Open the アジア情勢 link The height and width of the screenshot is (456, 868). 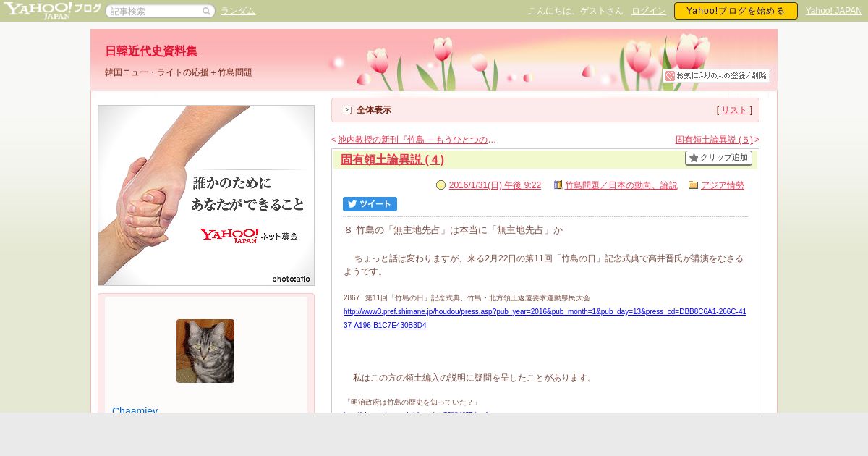click(723, 185)
